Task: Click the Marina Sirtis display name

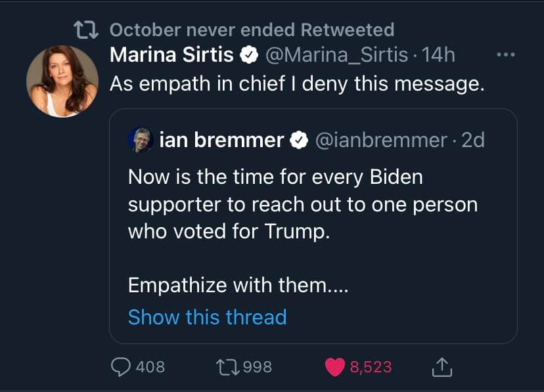Action: click(x=171, y=55)
